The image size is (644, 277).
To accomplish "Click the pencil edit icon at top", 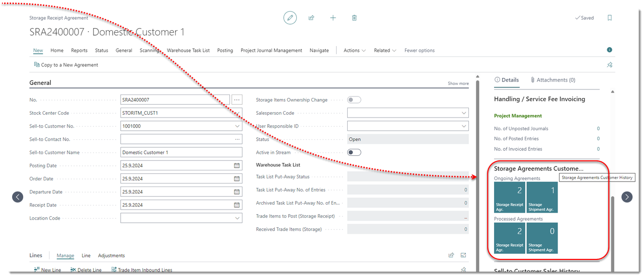I will pos(290,18).
